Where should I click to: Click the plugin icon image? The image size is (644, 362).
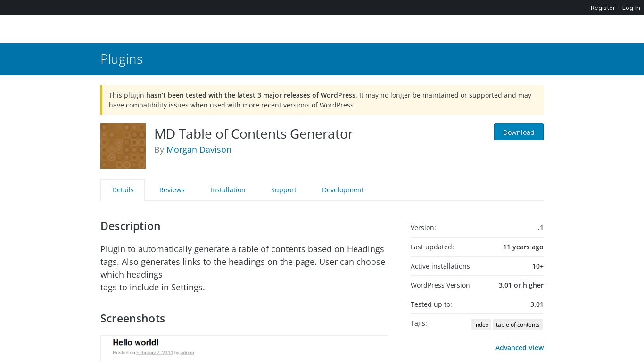tap(123, 146)
